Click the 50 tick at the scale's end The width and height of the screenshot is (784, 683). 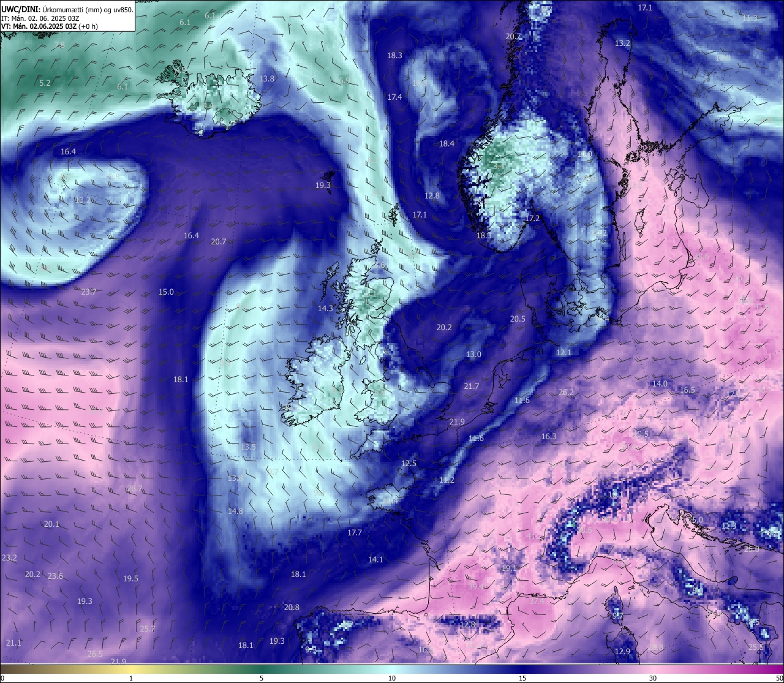779,678
